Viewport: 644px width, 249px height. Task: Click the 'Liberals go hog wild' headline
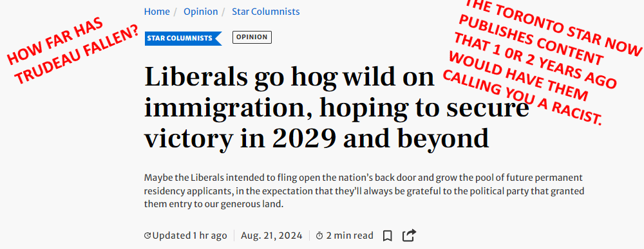(x=336, y=108)
